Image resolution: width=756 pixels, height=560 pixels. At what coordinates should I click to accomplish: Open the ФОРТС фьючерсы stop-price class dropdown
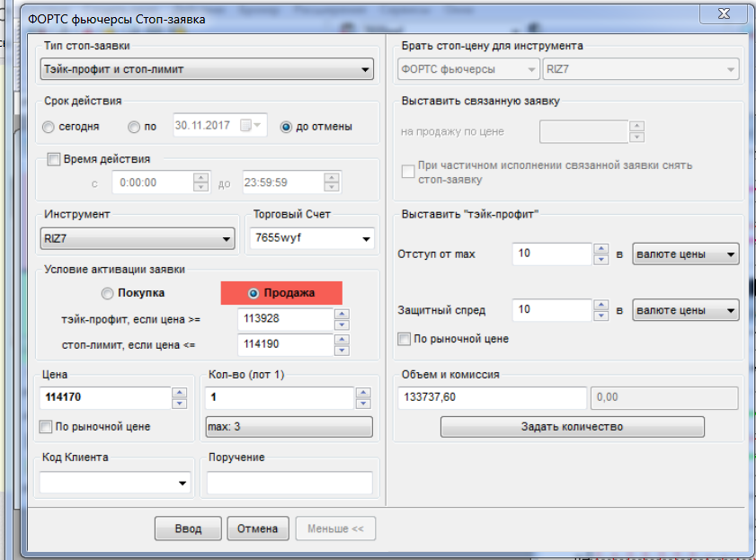click(468, 69)
